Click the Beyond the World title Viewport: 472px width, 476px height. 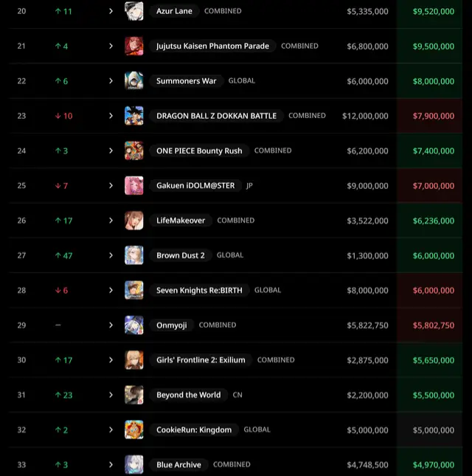pyautogui.click(x=188, y=395)
